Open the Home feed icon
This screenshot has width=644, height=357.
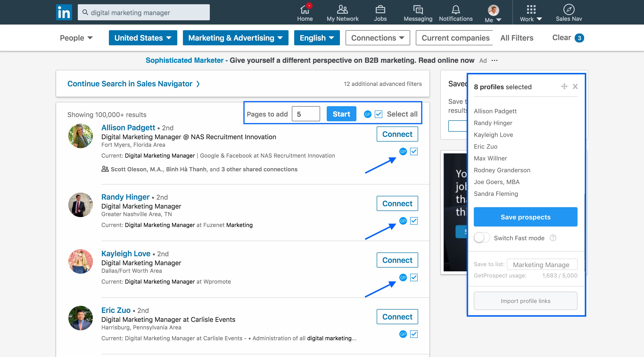tap(305, 9)
